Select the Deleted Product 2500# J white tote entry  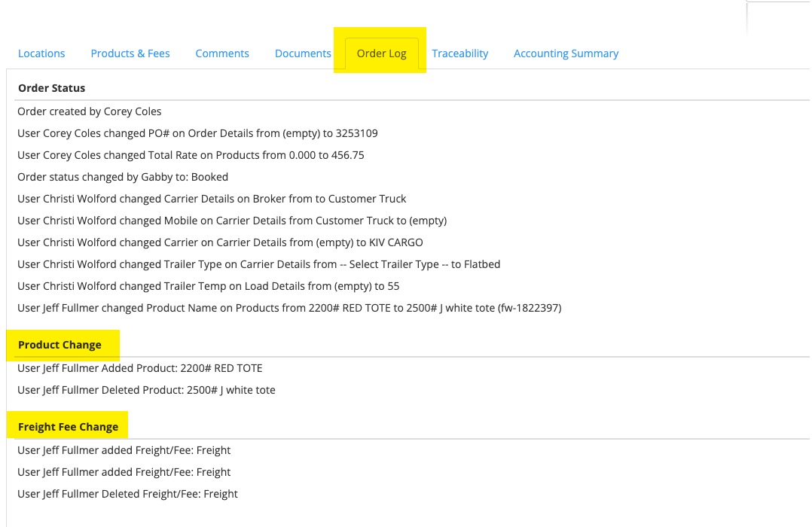[146, 390]
